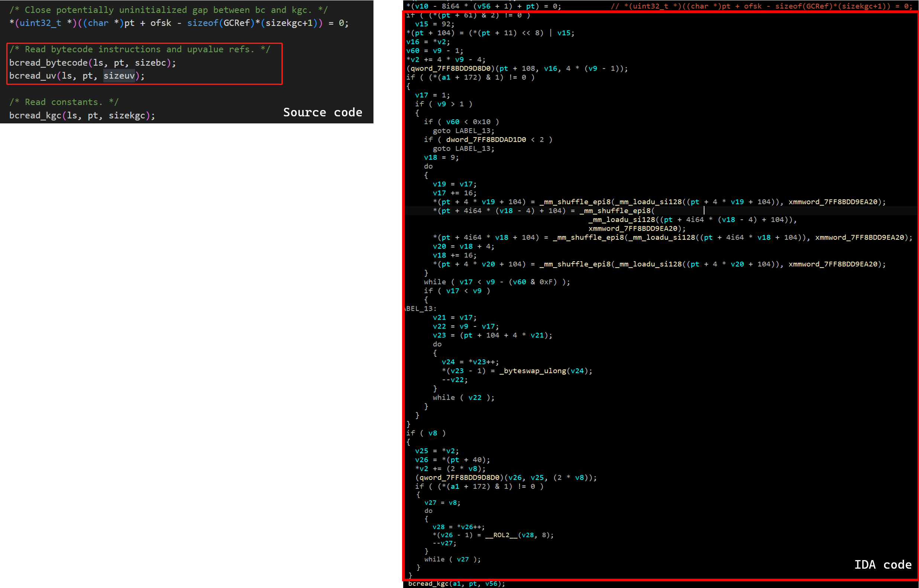
Task: Click the decrement line "--v27;"
Action: pos(444,543)
